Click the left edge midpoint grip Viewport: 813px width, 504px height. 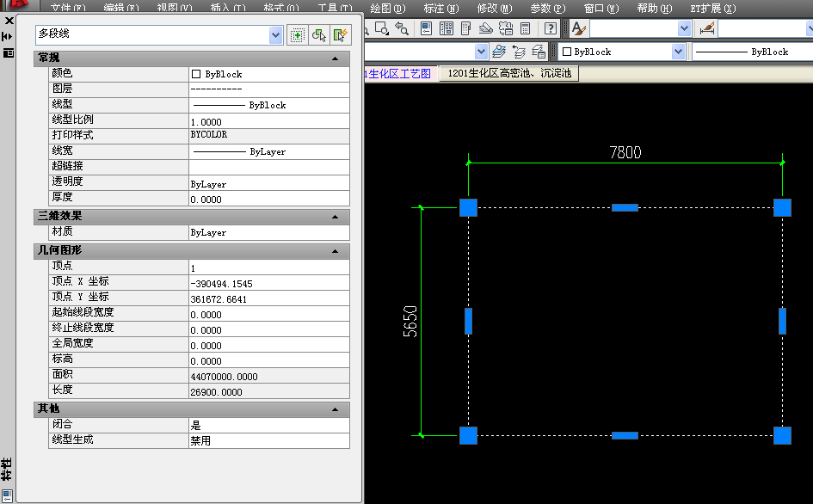(x=468, y=321)
